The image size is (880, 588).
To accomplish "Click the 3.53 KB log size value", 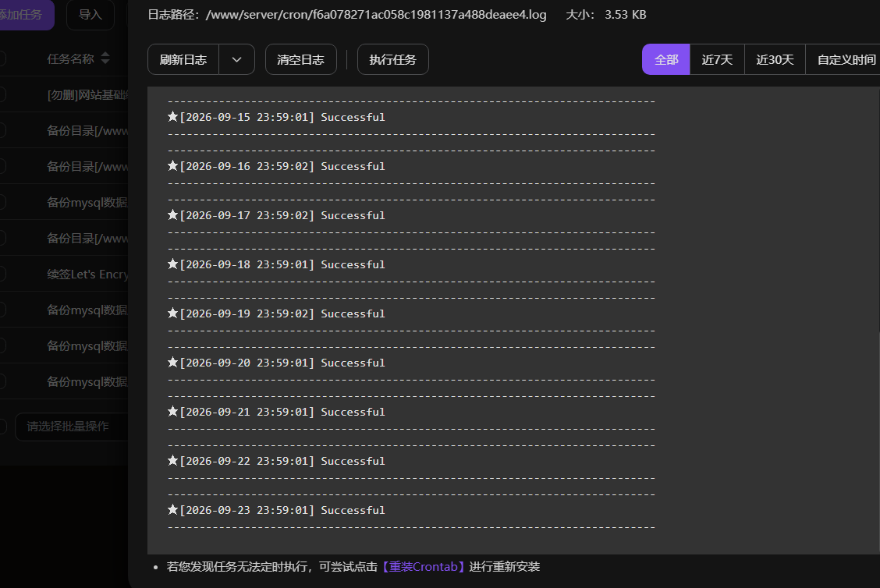I will point(625,15).
